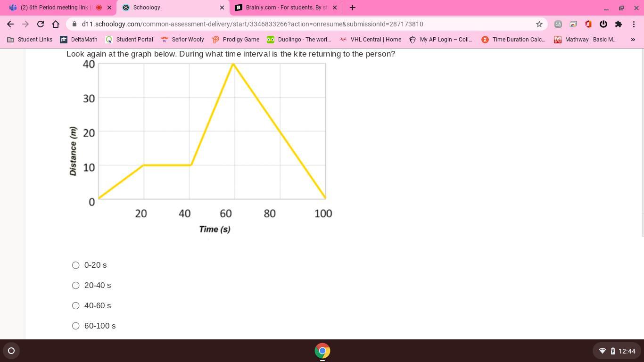Screen dimensions: 644x362
Task: Show more bookmarks with the chevron
Action: pos(633,40)
